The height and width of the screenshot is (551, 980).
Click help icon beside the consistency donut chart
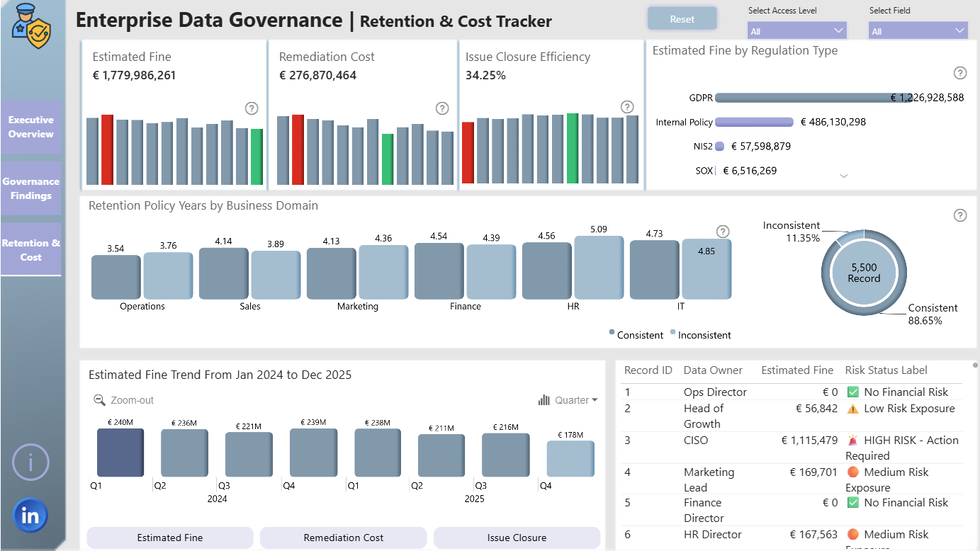[960, 215]
